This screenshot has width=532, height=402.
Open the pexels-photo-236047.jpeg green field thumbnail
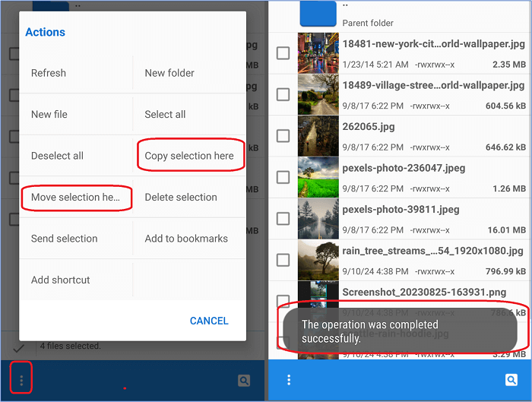[318, 177]
